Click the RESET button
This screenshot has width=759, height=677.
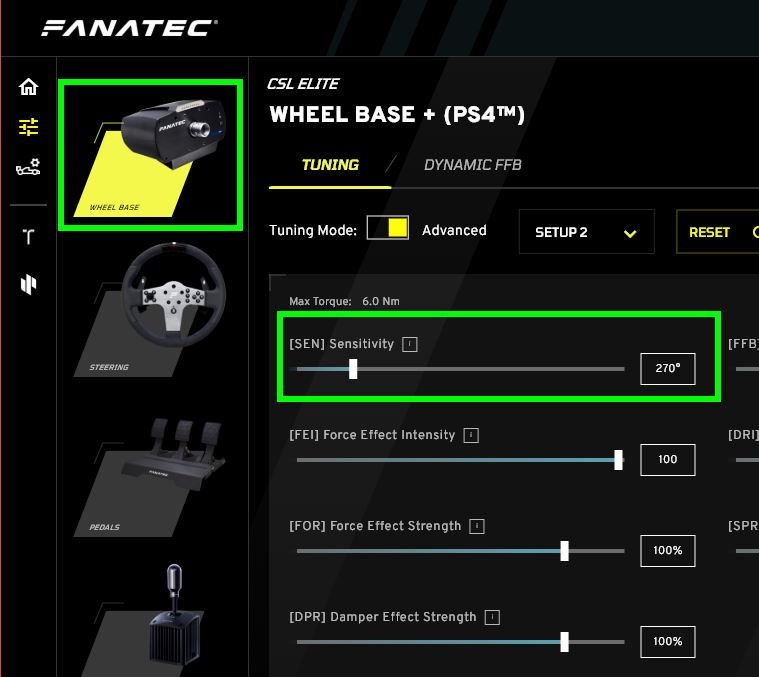[717, 232]
